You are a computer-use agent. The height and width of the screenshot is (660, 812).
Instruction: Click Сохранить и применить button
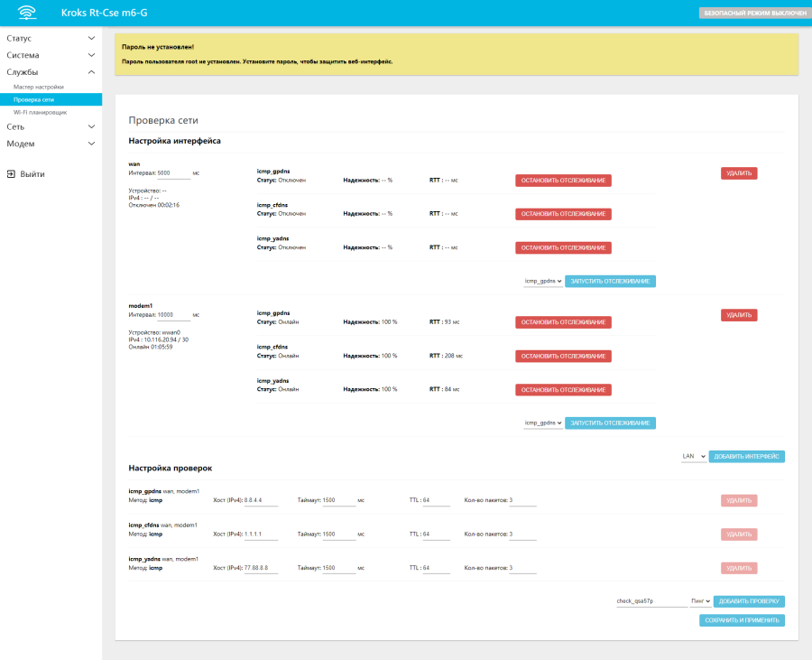click(x=742, y=620)
